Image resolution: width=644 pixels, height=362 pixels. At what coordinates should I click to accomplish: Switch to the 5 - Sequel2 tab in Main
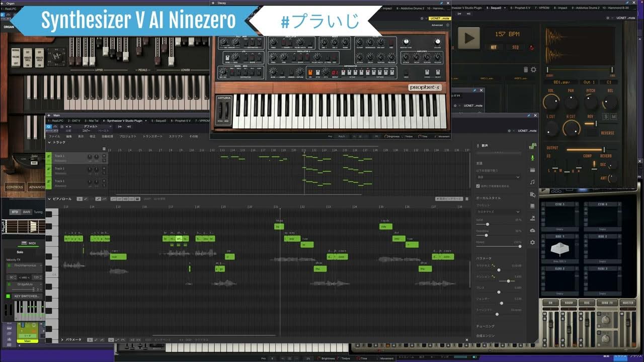(x=159, y=121)
